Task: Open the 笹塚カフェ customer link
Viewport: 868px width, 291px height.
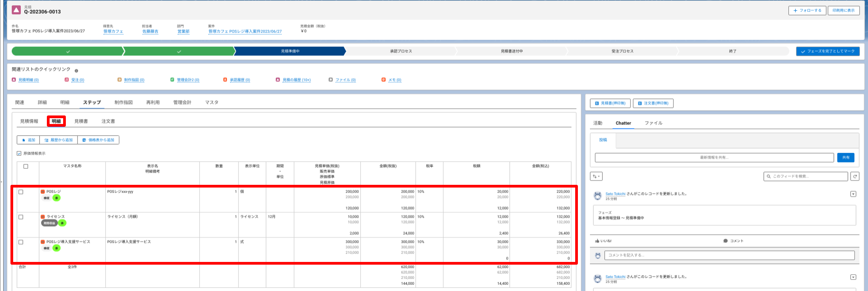Action: [x=113, y=31]
